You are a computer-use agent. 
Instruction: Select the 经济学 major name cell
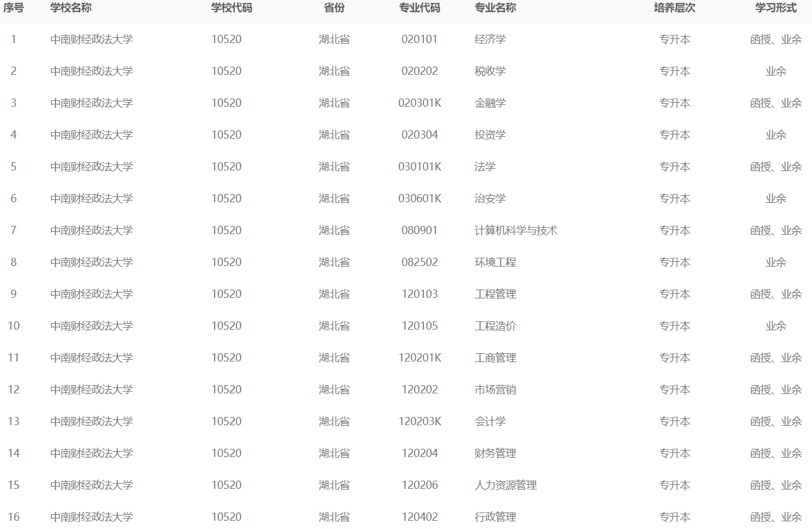[x=490, y=40]
